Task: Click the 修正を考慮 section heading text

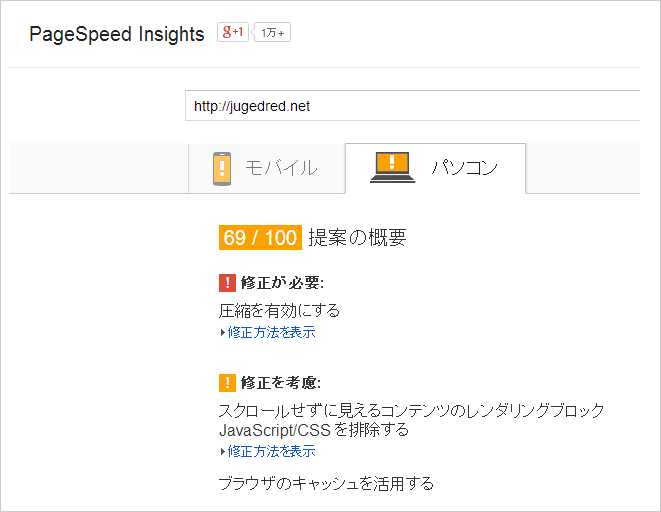Action: coord(281,383)
